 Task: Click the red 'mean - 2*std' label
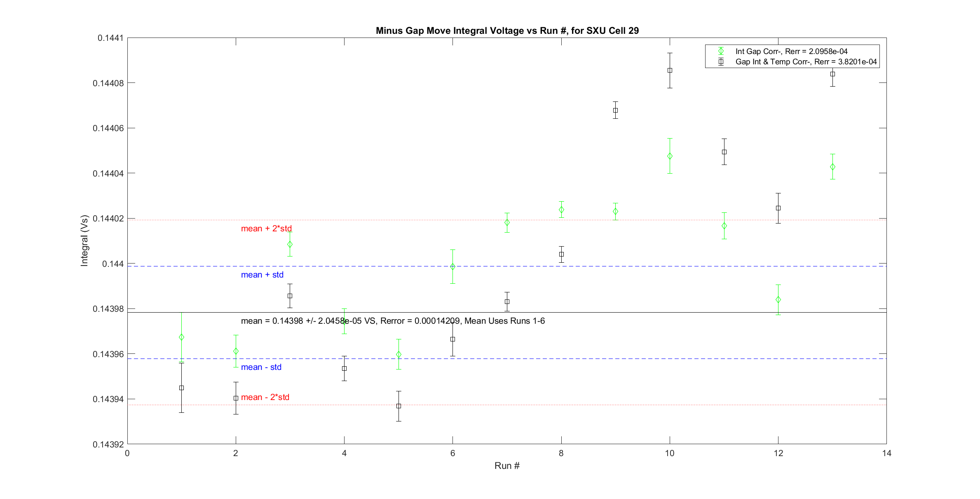pyautogui.click(x=265, y=397)
